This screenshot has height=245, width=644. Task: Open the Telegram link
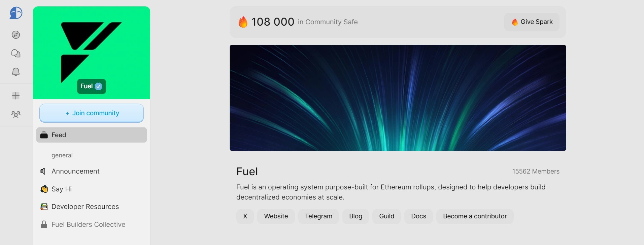pyautogui.click(x=318, y=216)
